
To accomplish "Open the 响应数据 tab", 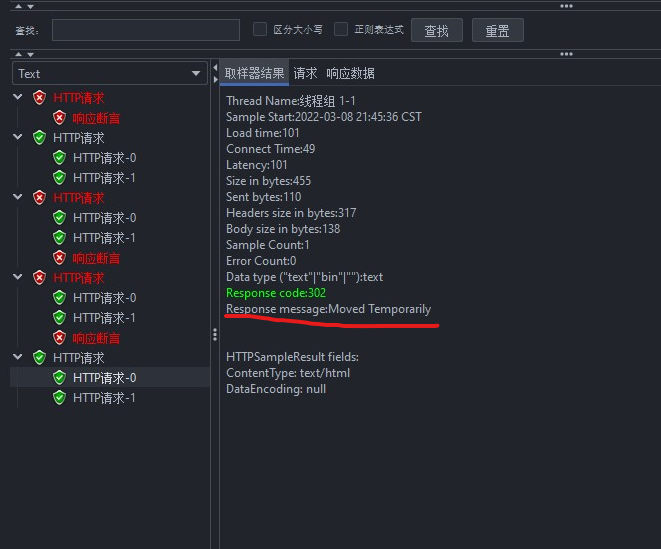I will click(x=350, y=73).
